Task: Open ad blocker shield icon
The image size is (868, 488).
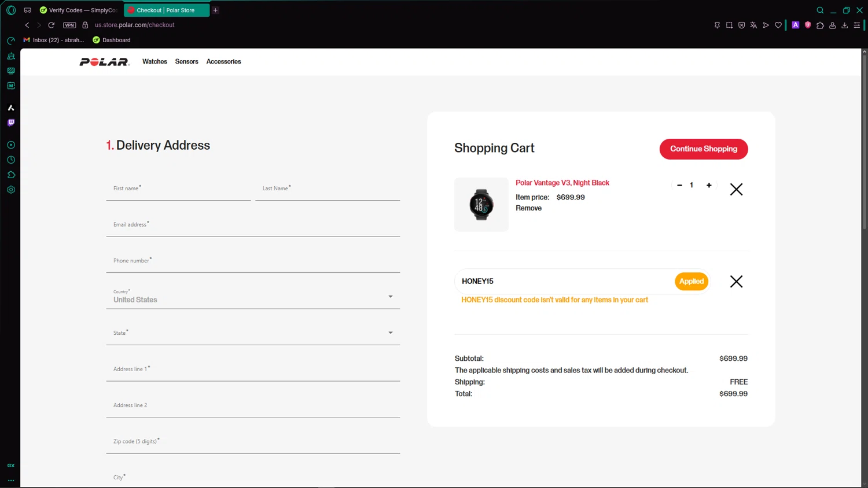Action: pyautogui.click(x=741, y=25)
